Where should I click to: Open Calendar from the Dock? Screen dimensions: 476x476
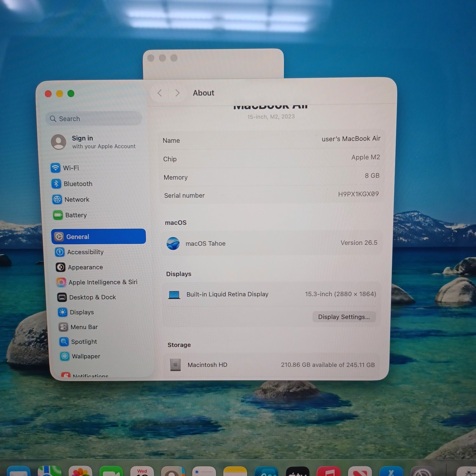point(142,472)
